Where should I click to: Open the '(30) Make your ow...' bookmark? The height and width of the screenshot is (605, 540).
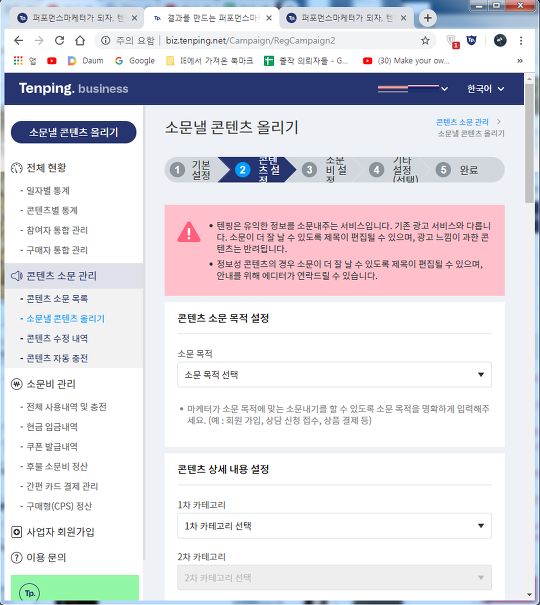(x=406, y=61)
